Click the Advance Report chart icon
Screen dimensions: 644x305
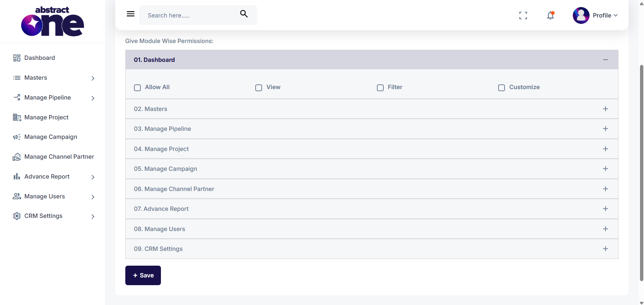(x=17, y=176)
